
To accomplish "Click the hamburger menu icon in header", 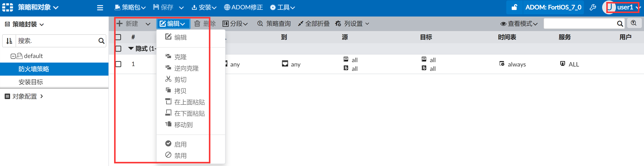I will [100, 8].
